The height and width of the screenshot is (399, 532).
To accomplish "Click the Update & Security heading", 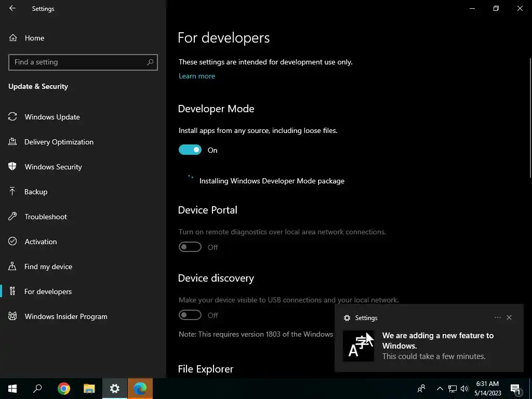I will click(x=38, y=87).
